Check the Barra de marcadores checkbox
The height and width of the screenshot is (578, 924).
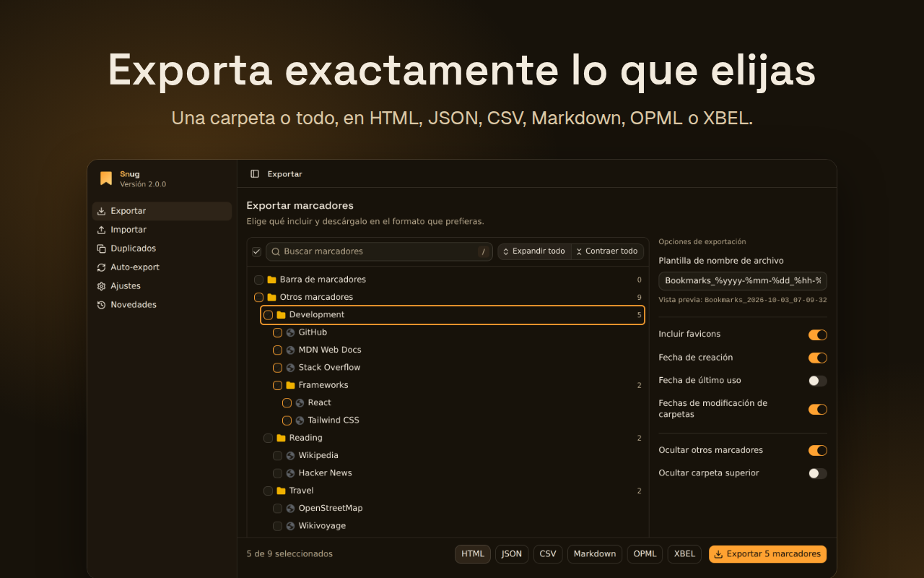(x=258, y=280)
